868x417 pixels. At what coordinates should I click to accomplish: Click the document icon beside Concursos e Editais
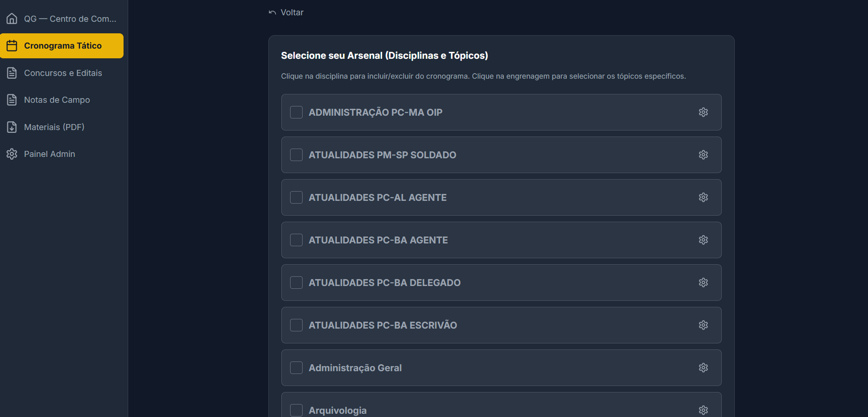pos(12,73)
